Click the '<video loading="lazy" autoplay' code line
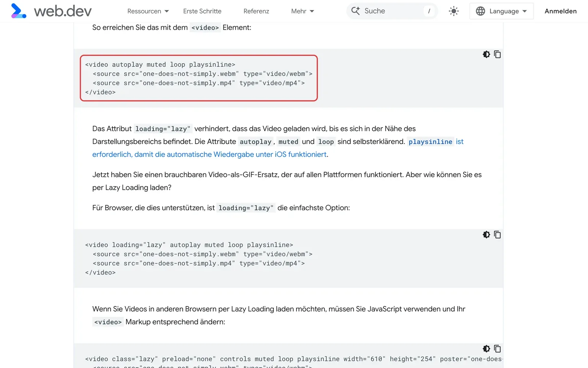This screenshot has width=588, height=368. click(189, 245)
